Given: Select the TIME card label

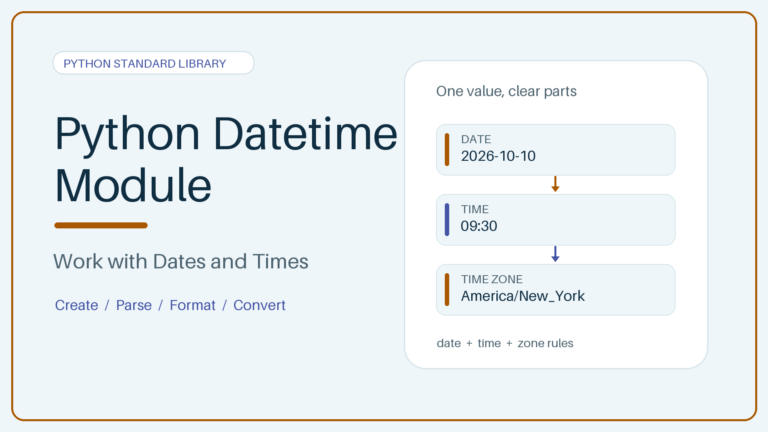Looking at the screenshot, I should [x=475, y=209].
